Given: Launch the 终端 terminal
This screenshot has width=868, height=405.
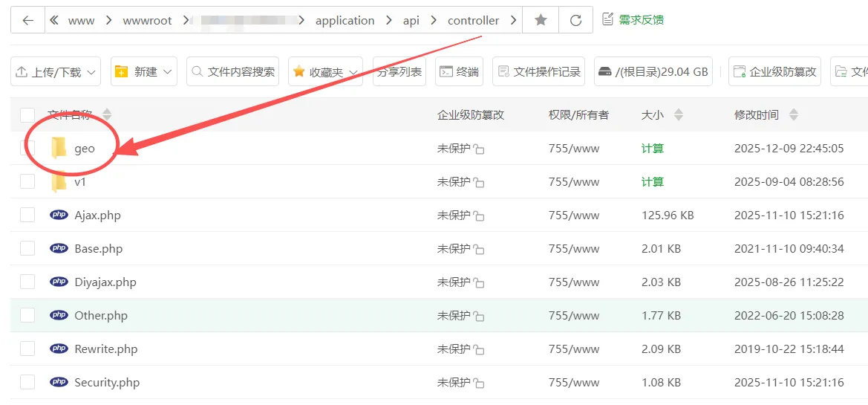Looking at the screenshot, I should point(459,71).
